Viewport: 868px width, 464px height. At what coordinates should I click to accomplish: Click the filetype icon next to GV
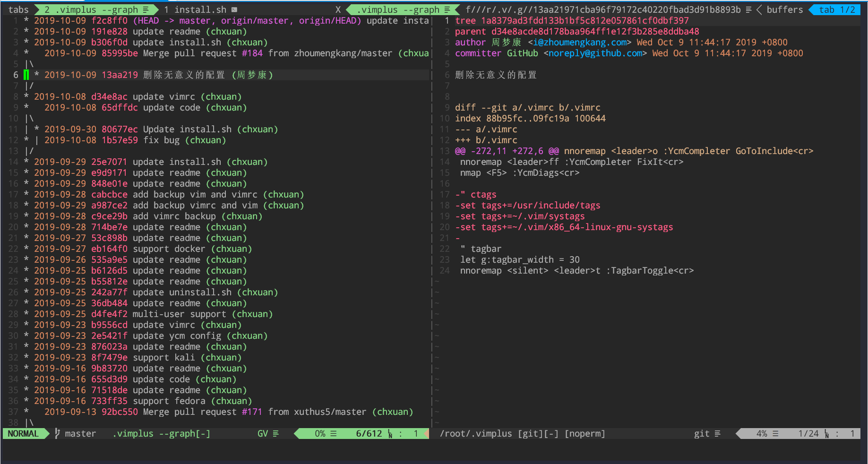point(275,434)
